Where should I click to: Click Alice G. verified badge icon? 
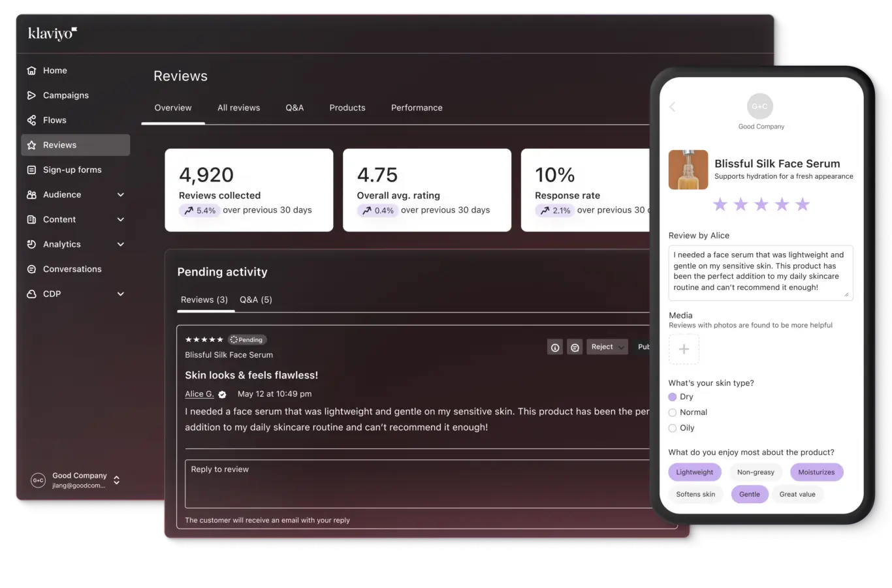tap(222, 394)
